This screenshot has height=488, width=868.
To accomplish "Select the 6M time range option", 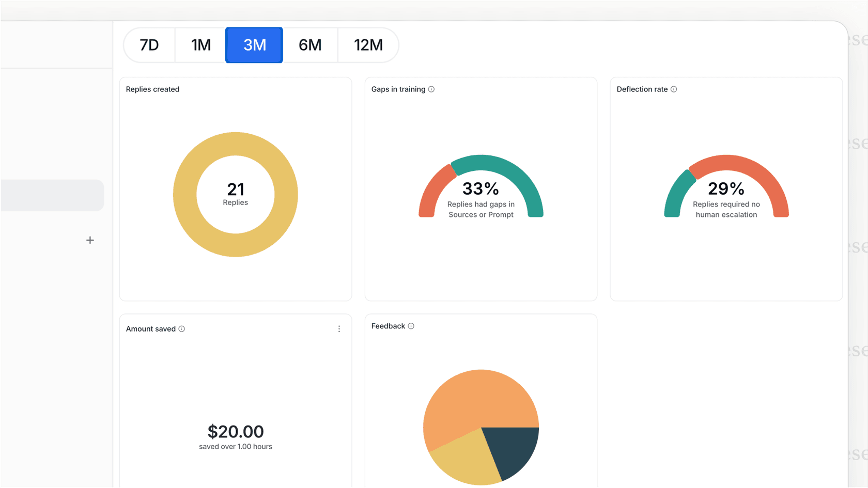I will pyautogui.click(x=310, y=45).
